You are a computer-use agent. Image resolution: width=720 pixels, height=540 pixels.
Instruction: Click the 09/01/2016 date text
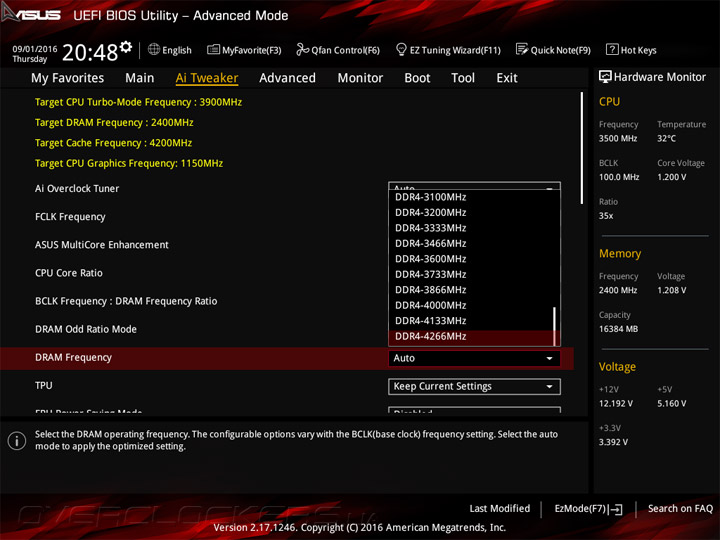coord(35,49)
